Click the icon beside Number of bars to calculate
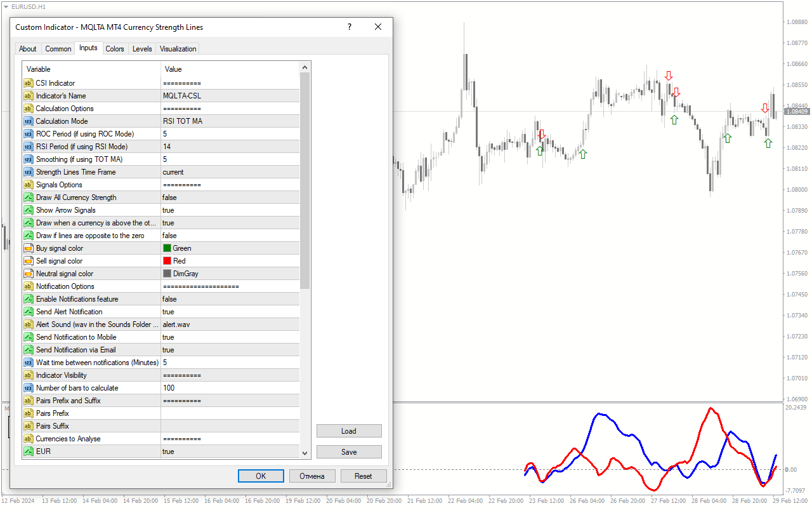Viewport: 812px width, 508px height. click(x=28, y=388)
